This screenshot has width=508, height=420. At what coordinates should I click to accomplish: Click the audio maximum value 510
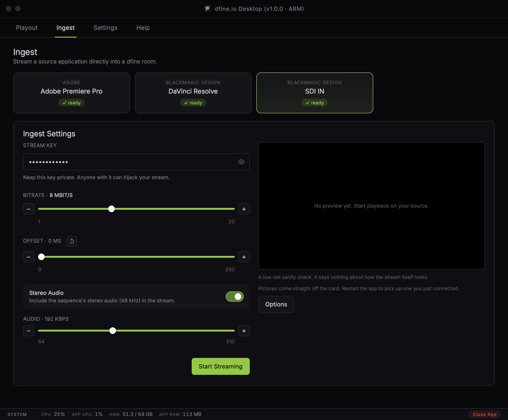click(x=230, y=341)
